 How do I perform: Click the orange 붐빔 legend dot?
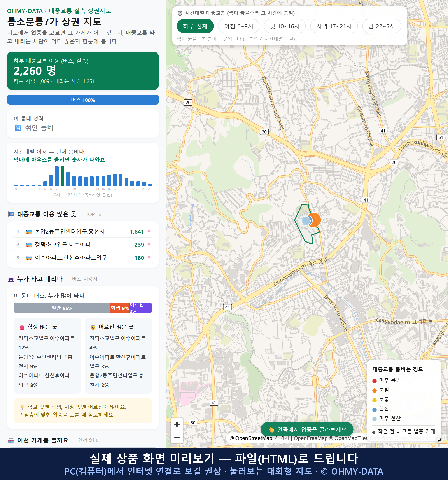(x=374, y=390)
